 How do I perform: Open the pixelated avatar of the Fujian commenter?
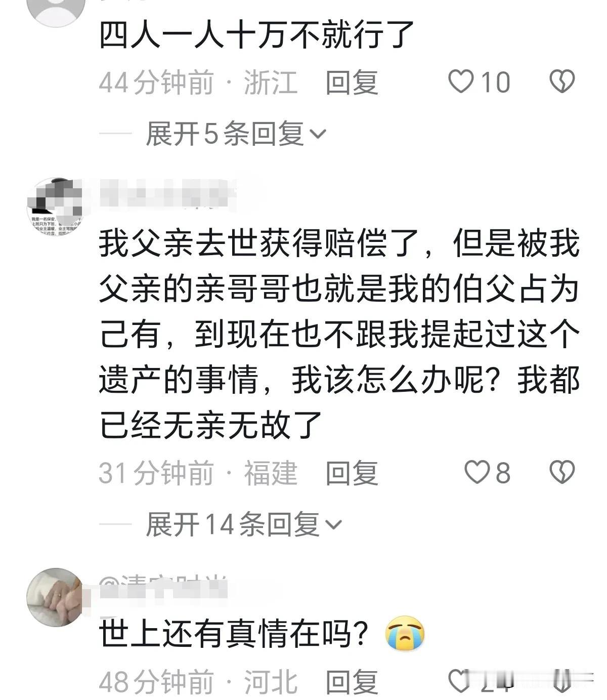54,207
